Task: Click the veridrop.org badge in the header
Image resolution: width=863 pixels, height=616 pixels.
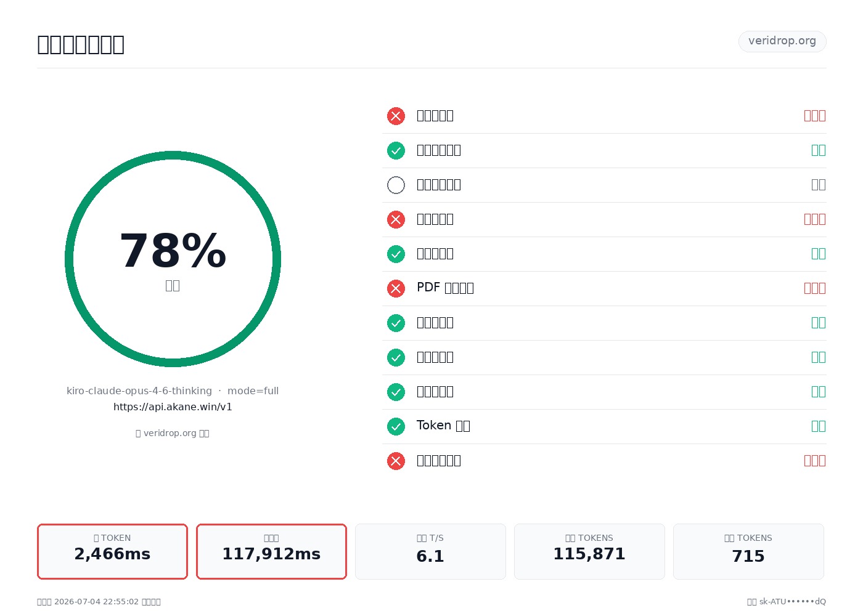Action: tap(782, 41)
